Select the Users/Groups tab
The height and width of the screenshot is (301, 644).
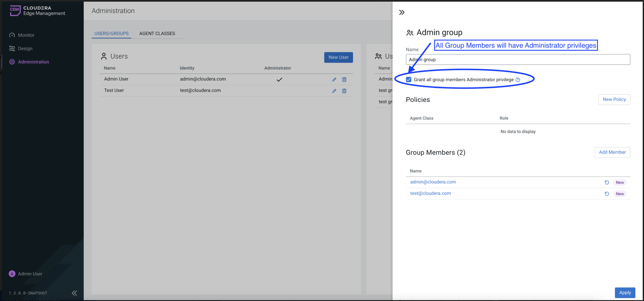[111, 34]
